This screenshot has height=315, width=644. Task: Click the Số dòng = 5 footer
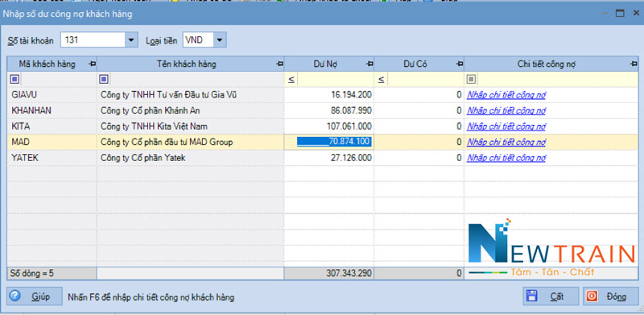coord(32,273)
